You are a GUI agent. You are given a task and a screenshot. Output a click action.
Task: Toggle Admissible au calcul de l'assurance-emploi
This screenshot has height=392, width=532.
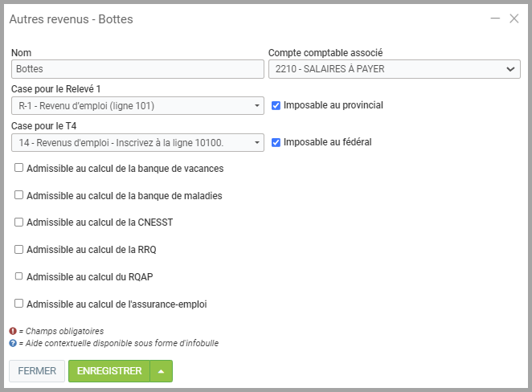[19, 304]
